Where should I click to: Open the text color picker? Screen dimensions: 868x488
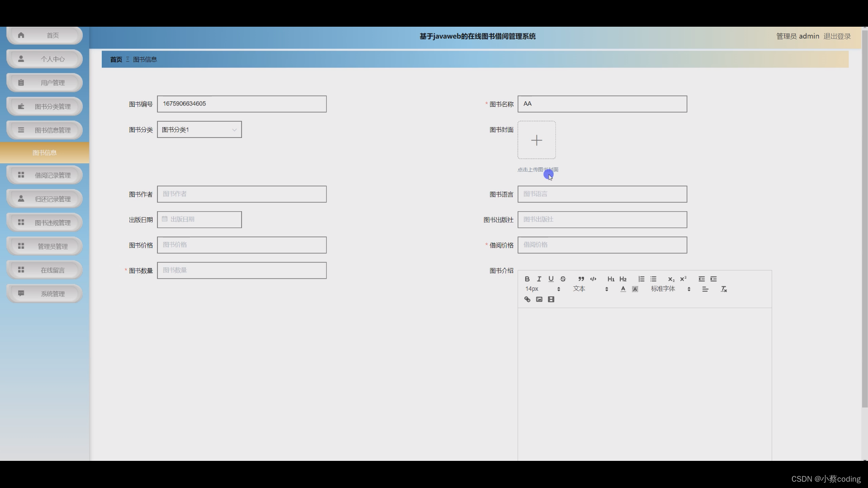click(x=623, y=289)
